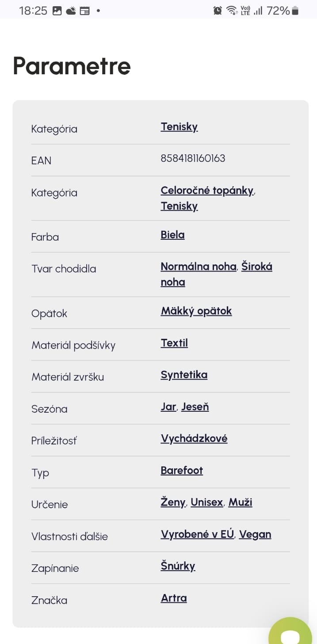This screenshot has width=317, height=644.
Task: Select the Unisex link
Action: pos(207,502)
